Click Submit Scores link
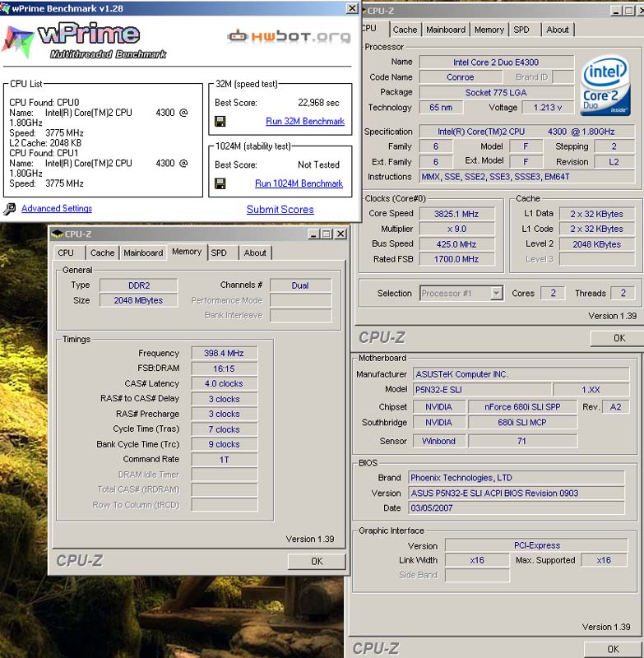Image resolution: width=644 pixels, height=658 pixels. click(x=280, y=210)
